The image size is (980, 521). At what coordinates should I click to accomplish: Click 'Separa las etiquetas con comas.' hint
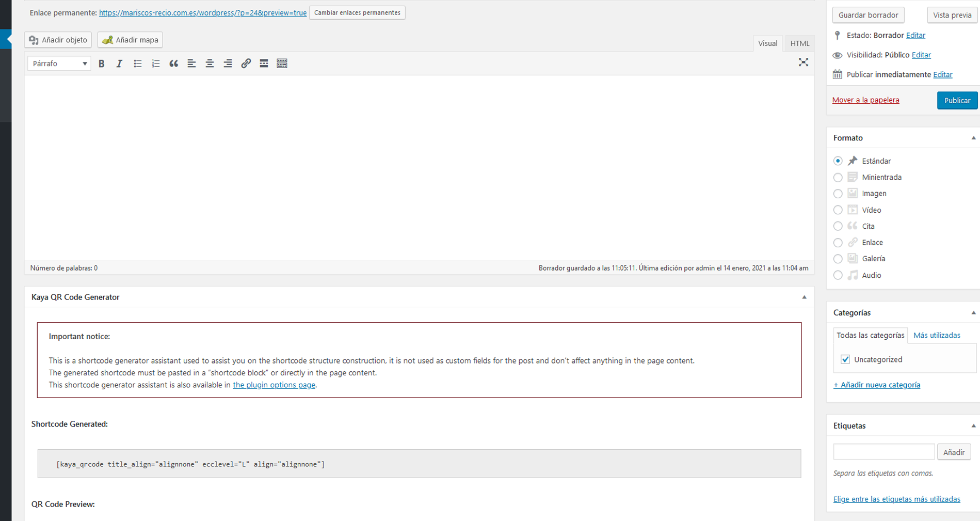[883, 473]
